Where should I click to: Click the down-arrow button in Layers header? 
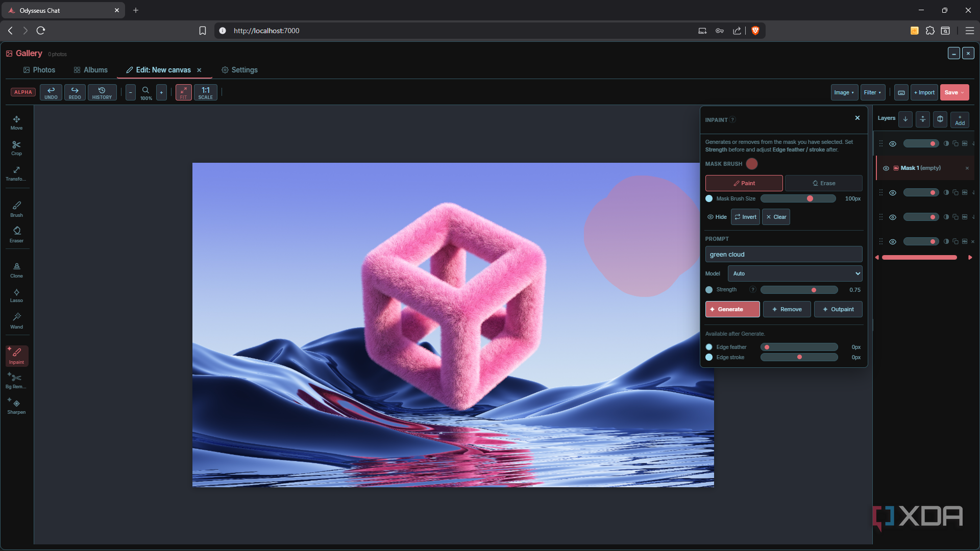point(905,119)
